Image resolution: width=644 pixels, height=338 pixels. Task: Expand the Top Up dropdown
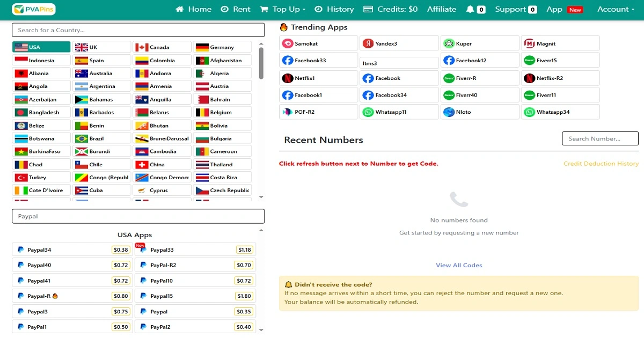point(282,9)
